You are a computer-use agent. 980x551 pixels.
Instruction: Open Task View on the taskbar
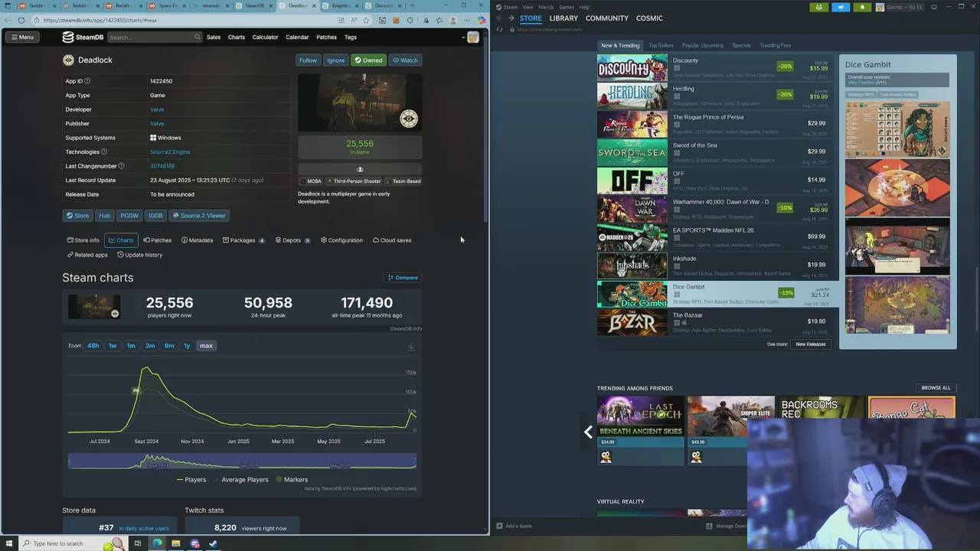[138, 543]
